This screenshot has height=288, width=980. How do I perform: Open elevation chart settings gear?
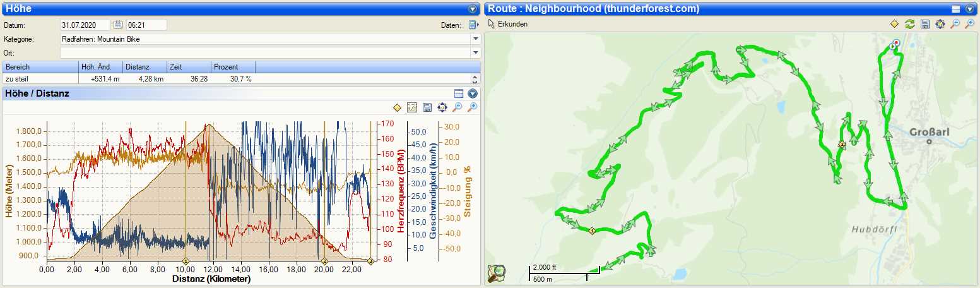[442, 107]
